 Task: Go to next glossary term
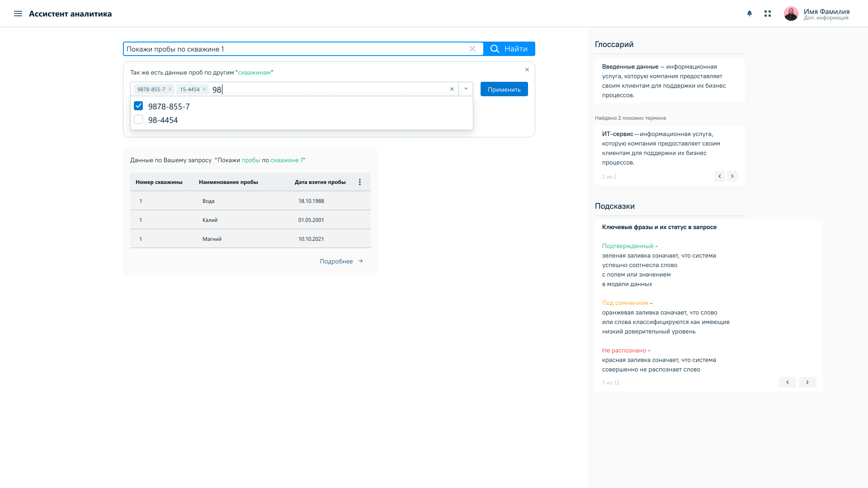click(732, 176)
